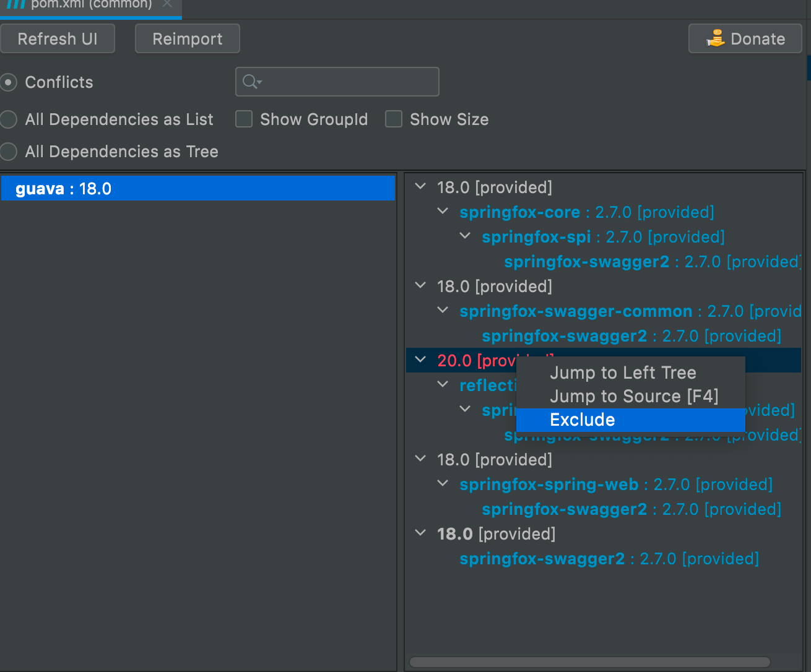Collapse the springfox-swagger-common node

pyautogui.click(x=443, y=310)
